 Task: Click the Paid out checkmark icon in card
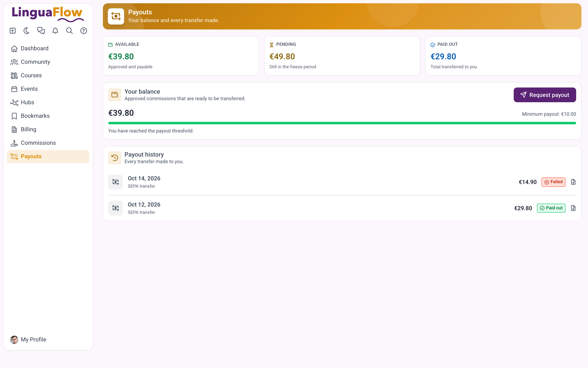tap(432, 45)
